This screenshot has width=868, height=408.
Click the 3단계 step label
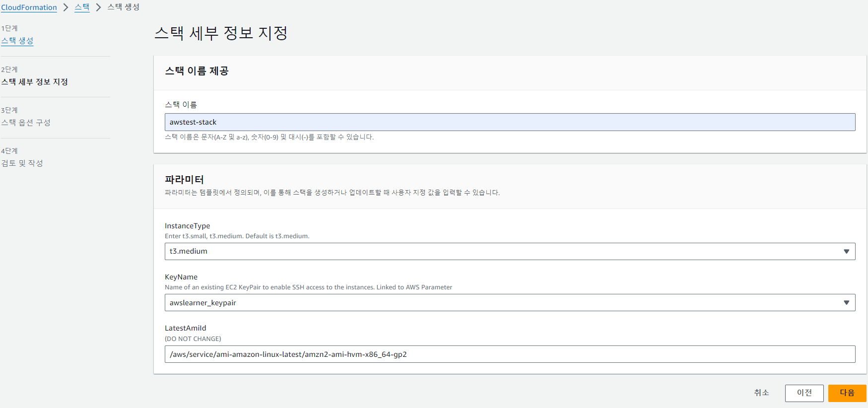click(9, 110)
